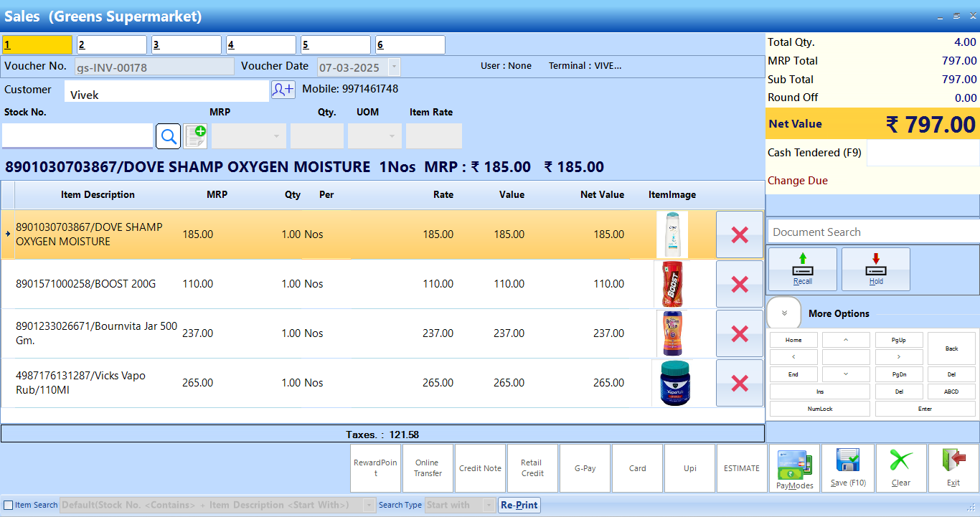The width and height of the screenshot is (980, 517).
Task: Delete the Boost 200G line item
Action: coord(740,284)
